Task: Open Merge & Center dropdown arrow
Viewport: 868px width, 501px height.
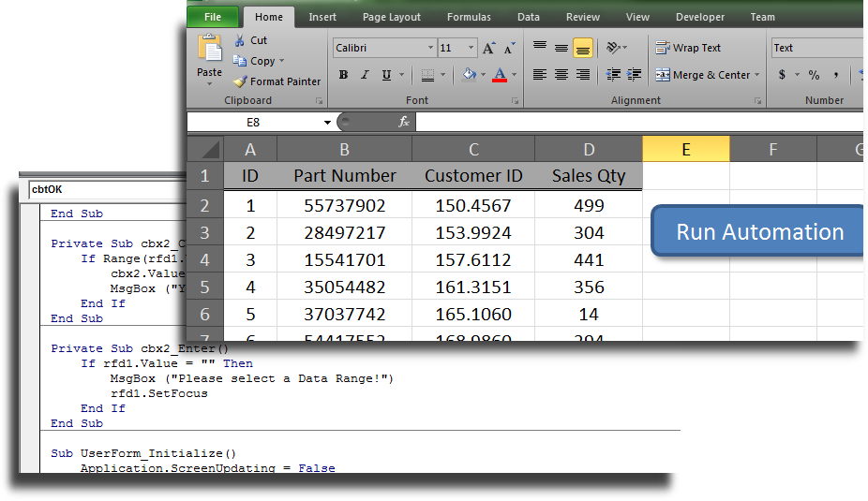Action: coord(756,75)
